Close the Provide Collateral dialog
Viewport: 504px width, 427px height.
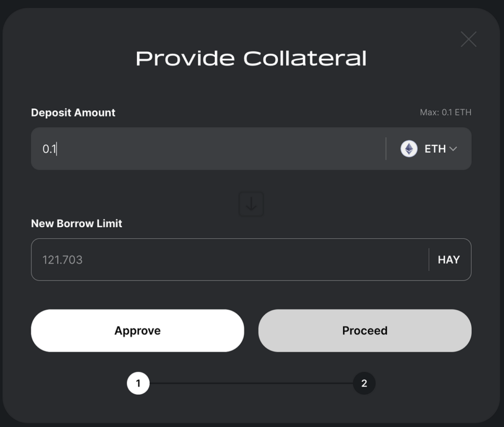[468, 39]
